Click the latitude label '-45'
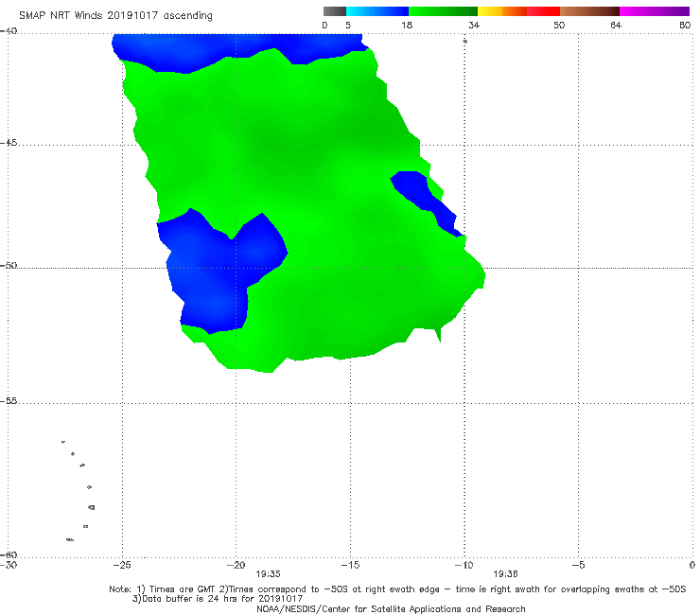Screen dimensions: 700x615 [9, 143]
